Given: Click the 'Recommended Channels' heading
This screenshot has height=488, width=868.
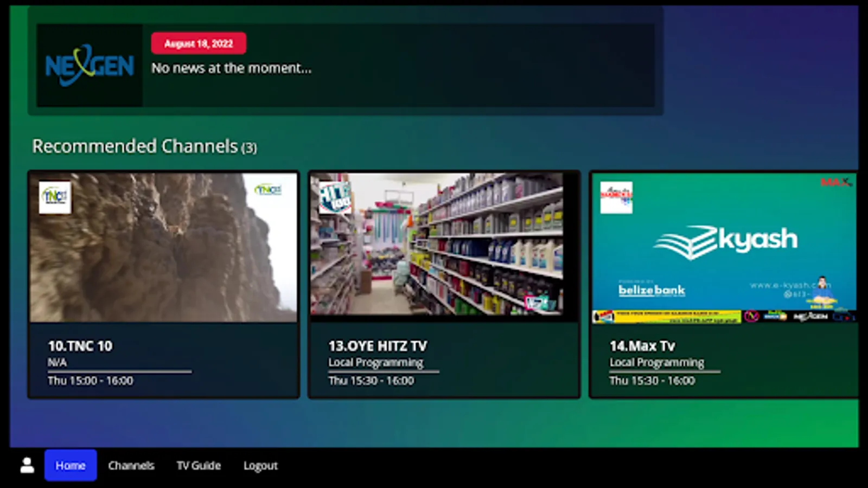Looking at the screenshot, I should click(135, 146).
